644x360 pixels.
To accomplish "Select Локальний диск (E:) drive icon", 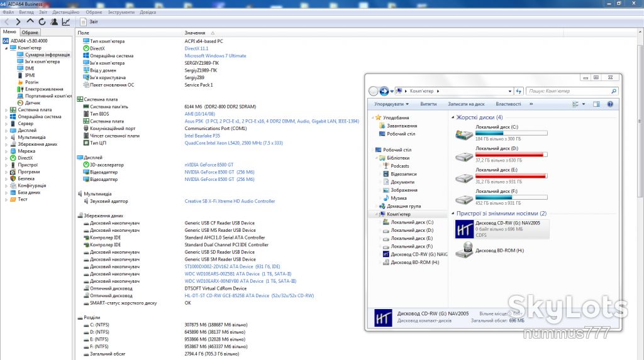I will pyautogui.click(x=464, y=177).
